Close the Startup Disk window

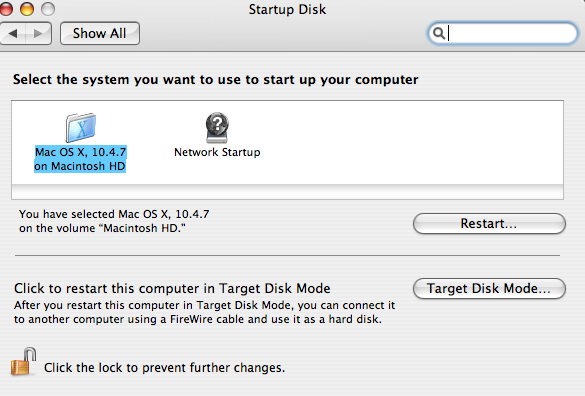pyautogui.click(x=5, y=9)
